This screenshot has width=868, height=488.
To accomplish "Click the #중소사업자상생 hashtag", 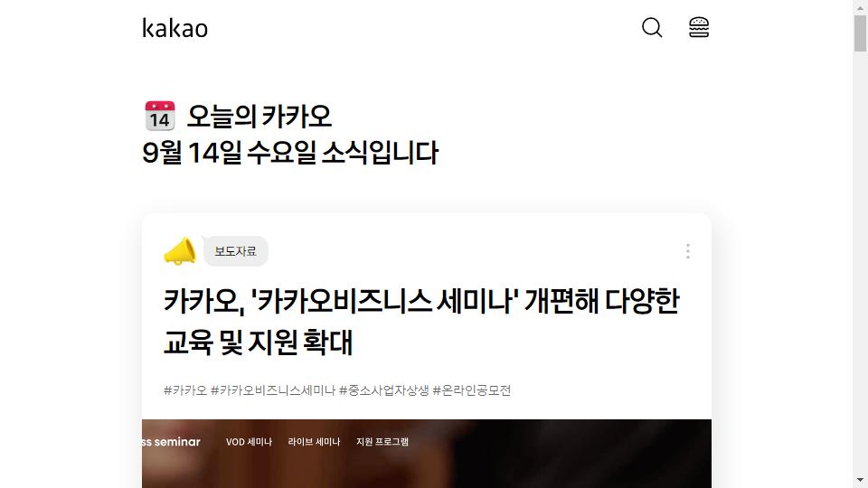I will click(x=383, y=390).
